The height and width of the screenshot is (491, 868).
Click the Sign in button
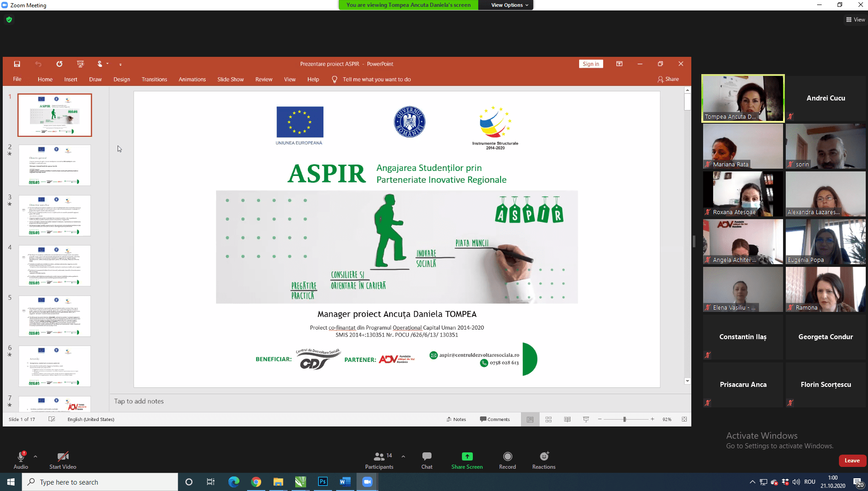tap(590, 64)
